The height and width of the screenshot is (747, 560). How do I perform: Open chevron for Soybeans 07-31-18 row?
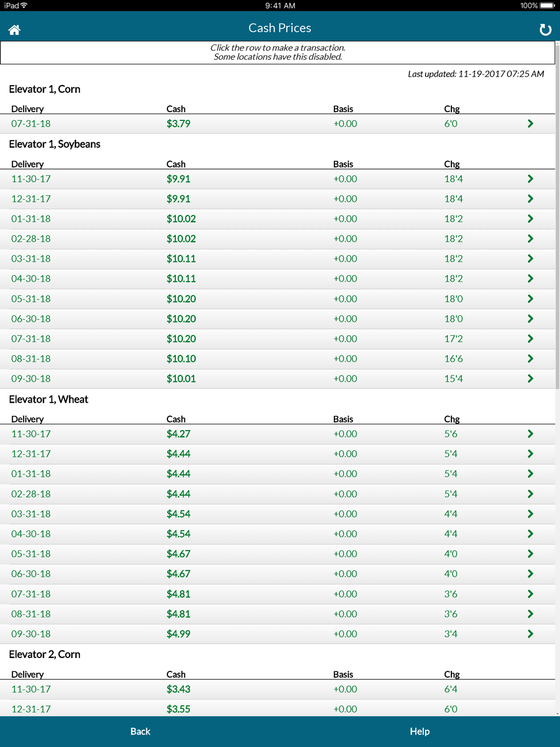[530, 339]
